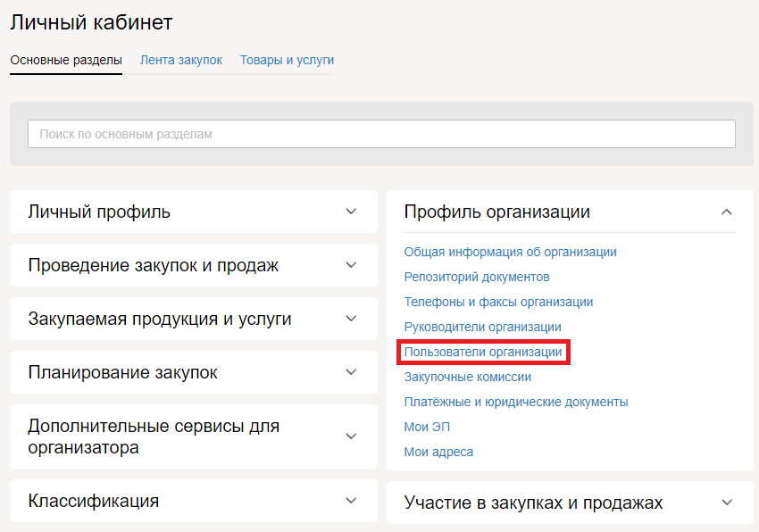Switch to the Товары и услуги tab
The height and width of the screenshot is (532, 759).
pyautogui.click(x=287, y=60)
